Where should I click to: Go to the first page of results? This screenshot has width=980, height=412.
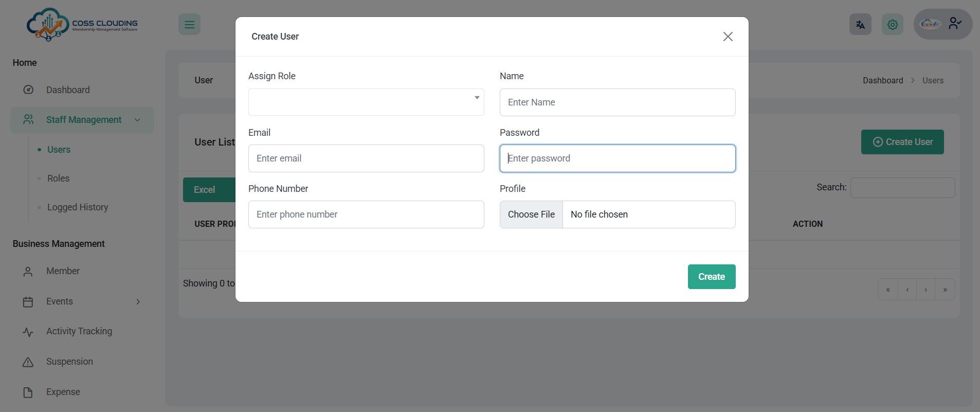click(x=888, y=290)
